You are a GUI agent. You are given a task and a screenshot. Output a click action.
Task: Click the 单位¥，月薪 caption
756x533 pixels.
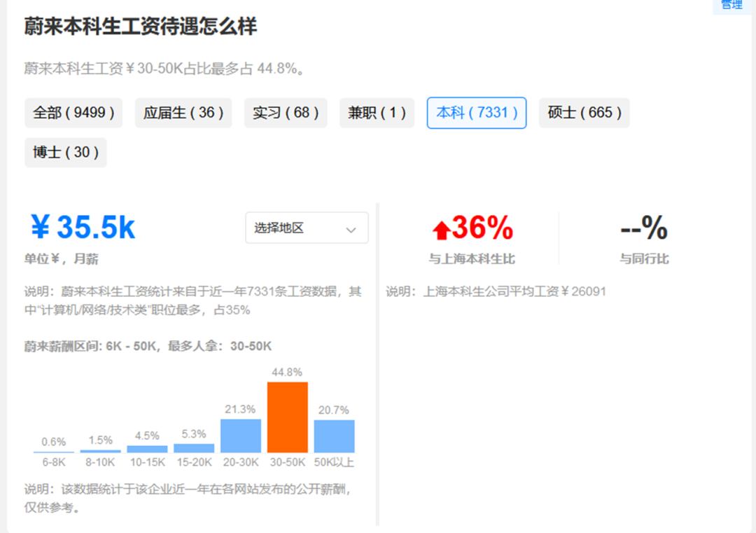[x=61, y=259]
